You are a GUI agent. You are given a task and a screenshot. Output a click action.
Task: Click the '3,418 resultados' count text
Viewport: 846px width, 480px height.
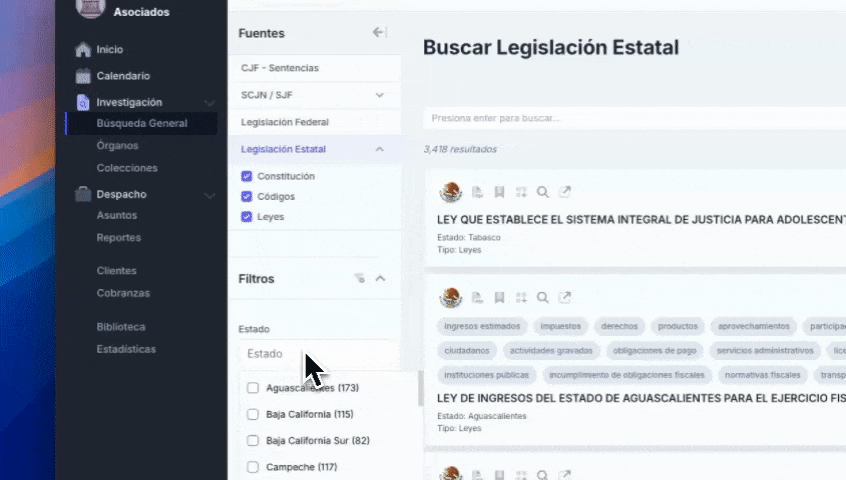460,149
